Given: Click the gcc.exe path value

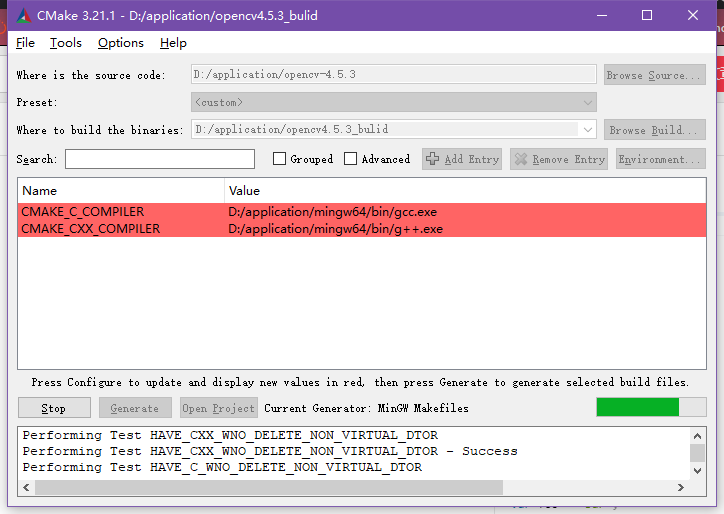Looking at the screenshot, I should [332, 212].
